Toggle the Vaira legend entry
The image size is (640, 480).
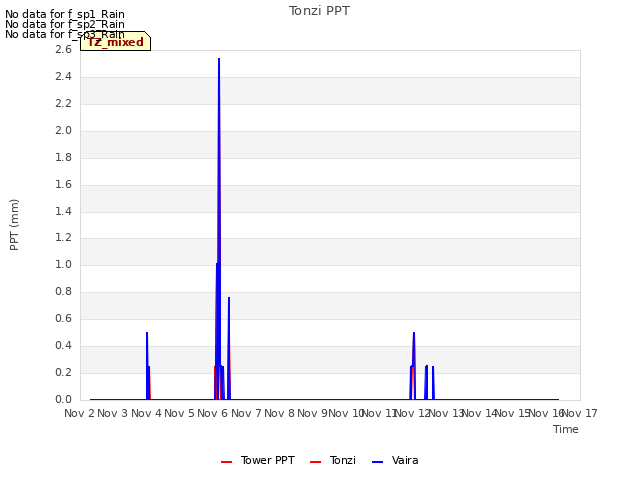click(395, 460)
